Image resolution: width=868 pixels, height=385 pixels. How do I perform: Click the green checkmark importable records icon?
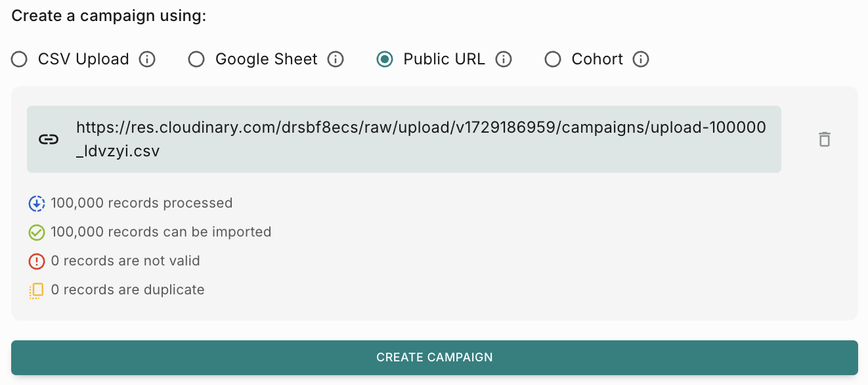pyautogui.click(x=37, y=233)
